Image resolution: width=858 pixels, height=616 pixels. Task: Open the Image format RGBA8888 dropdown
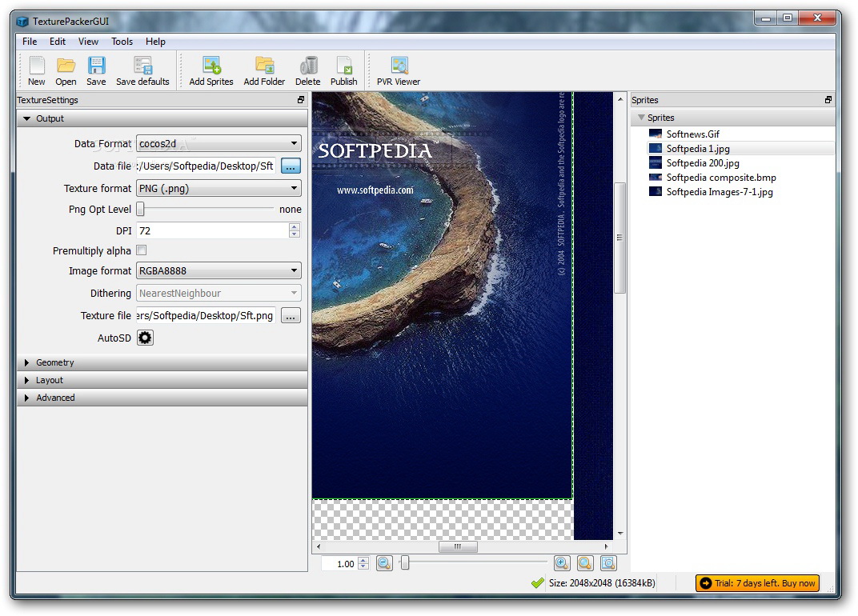tap(219, 270)
